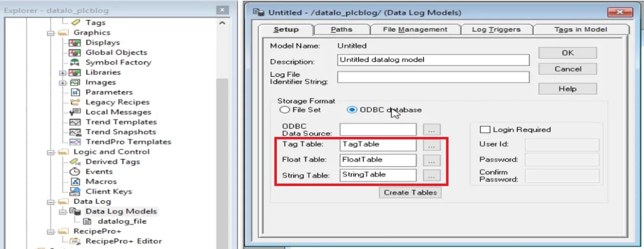The width and height of the screenshot is (644, 249).
Task: Click the String Table name field
Action: point(378,175)
